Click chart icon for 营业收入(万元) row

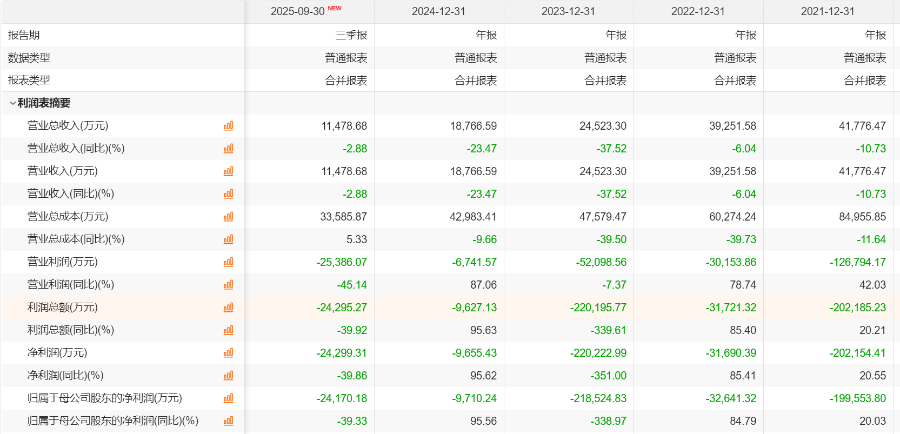tap(228, 171)
